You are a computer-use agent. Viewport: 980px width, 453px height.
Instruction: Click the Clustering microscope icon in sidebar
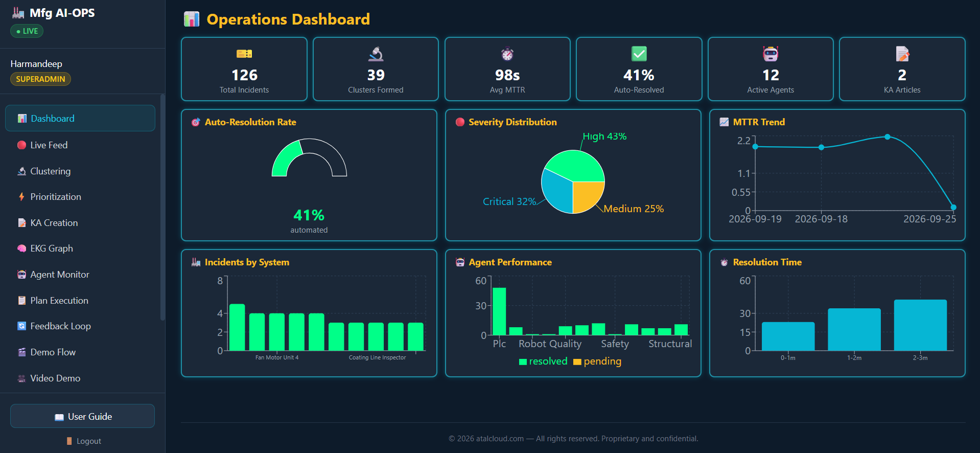21,171
